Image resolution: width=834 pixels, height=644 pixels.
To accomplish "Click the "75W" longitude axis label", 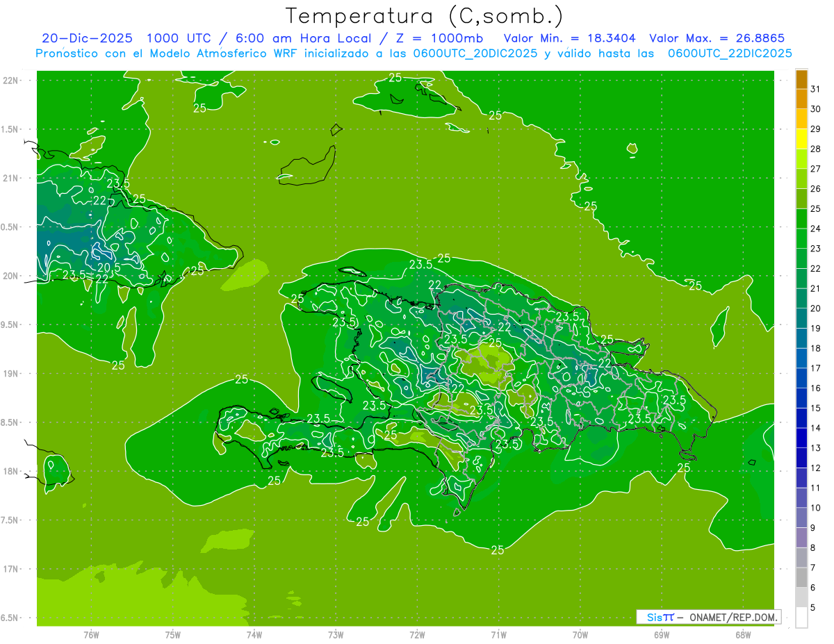I will click(173, 635).
